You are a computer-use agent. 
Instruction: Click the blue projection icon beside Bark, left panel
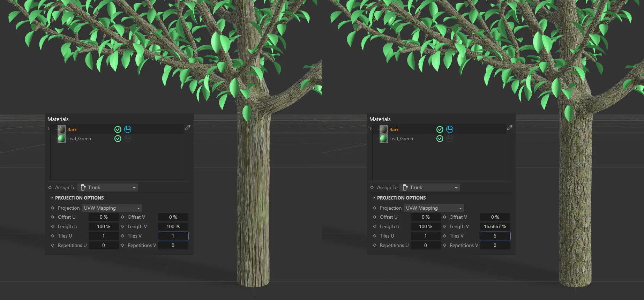128,129
